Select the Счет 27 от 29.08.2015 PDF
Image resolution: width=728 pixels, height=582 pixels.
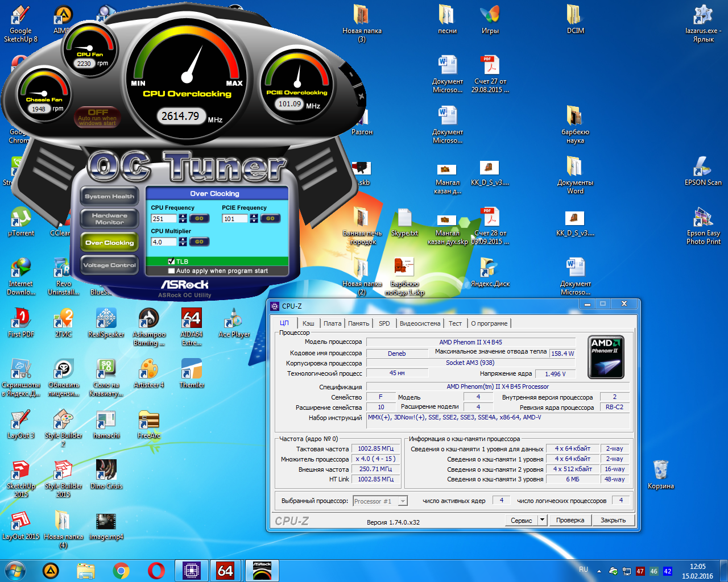(490, 74)
